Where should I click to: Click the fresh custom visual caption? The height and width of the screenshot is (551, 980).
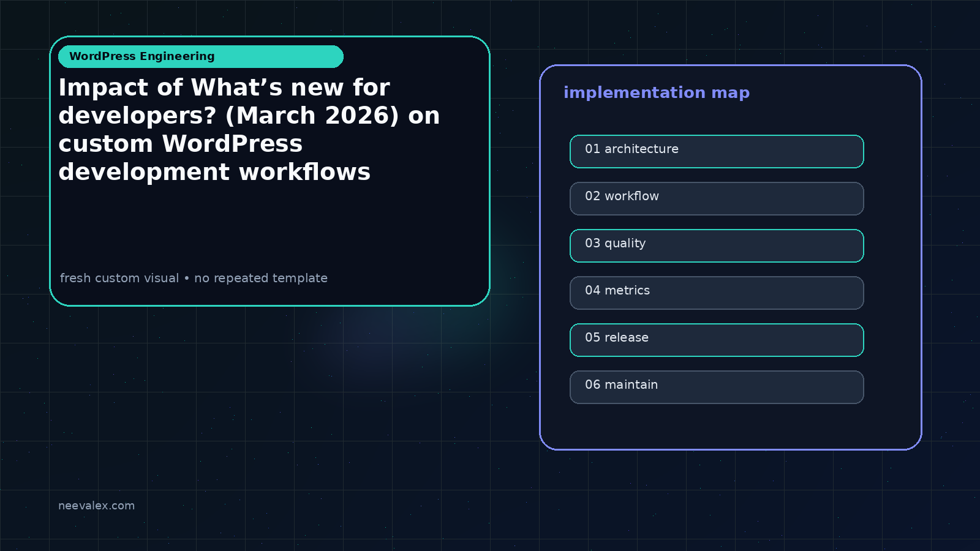click(194, 278)
